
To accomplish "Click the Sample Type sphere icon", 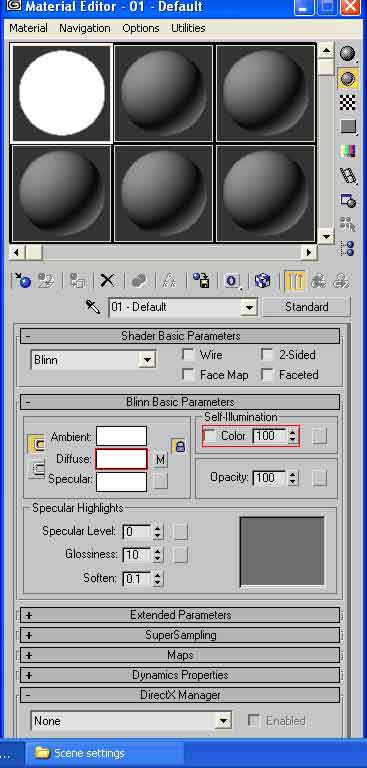I will tap(348, 54).
